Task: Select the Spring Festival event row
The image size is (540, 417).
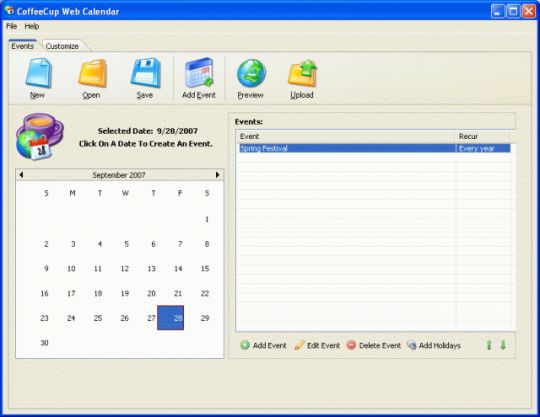Action: point(374,148)
